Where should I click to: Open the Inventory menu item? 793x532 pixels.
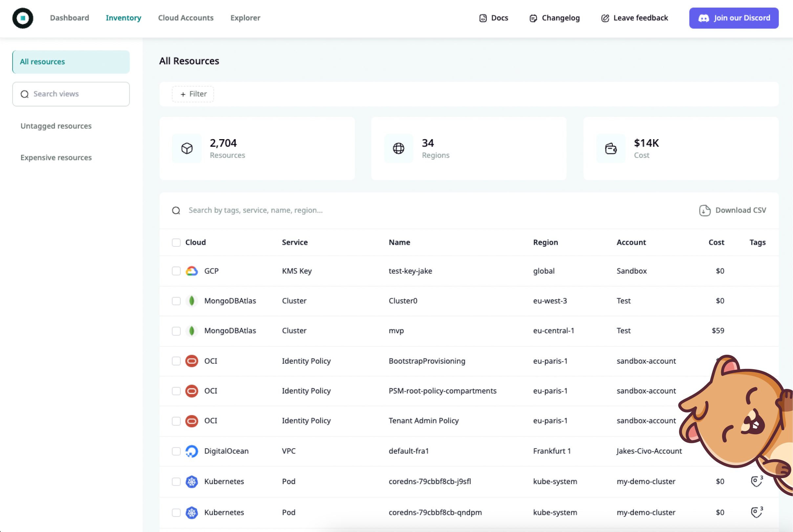coord(123,17)
